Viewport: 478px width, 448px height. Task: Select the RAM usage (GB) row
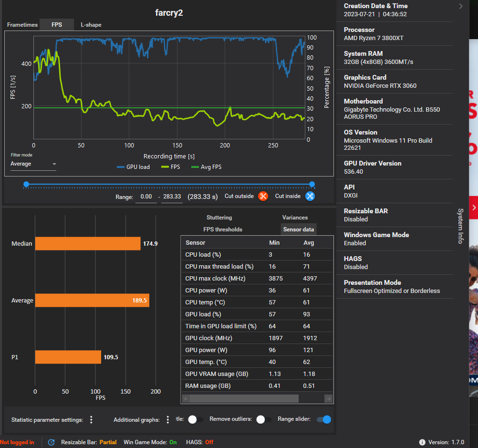(257, 385)
